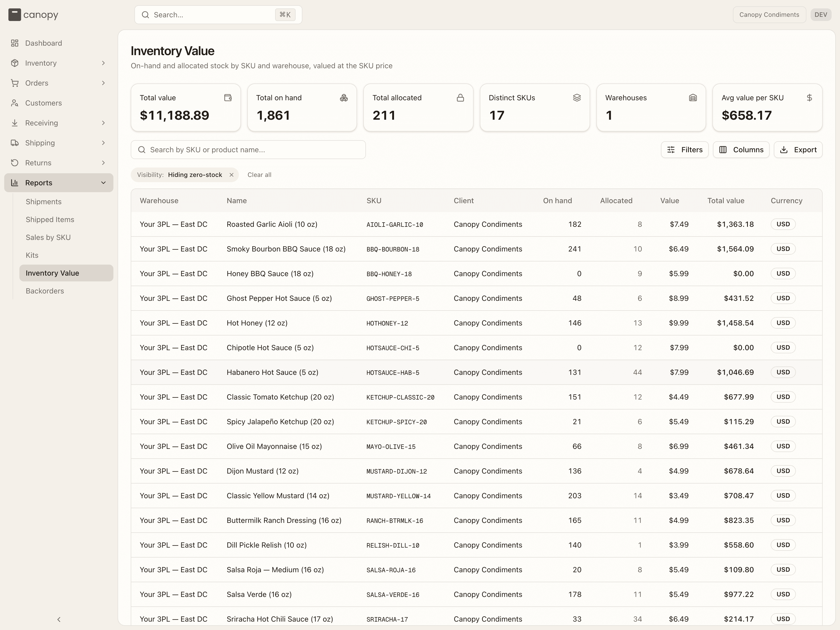
Task: Open the Shipments report
Action: [66, 202]
